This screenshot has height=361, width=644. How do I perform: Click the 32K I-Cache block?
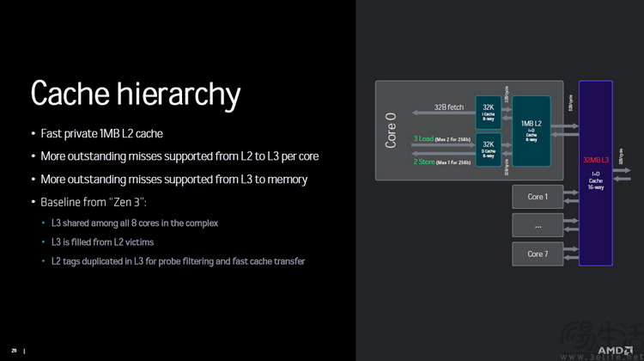(x=488, y=111)
